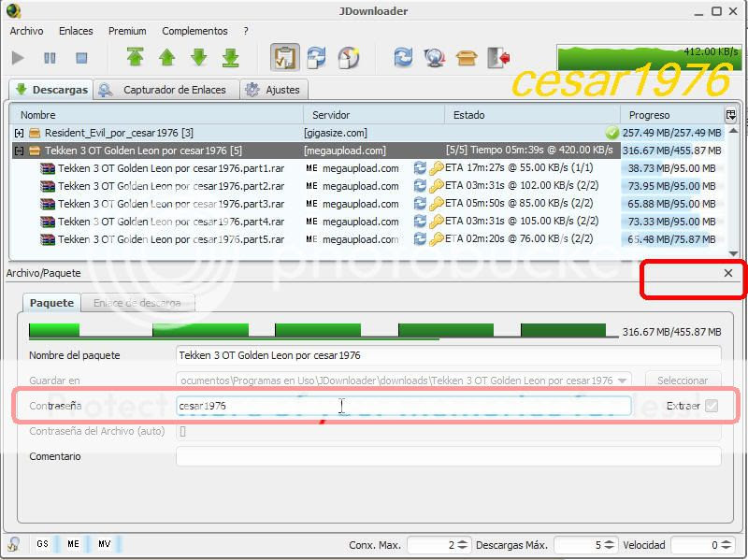The image size is (748, 560).
Task: Adjust the Velocidad spinner
Action: [726, 545]
